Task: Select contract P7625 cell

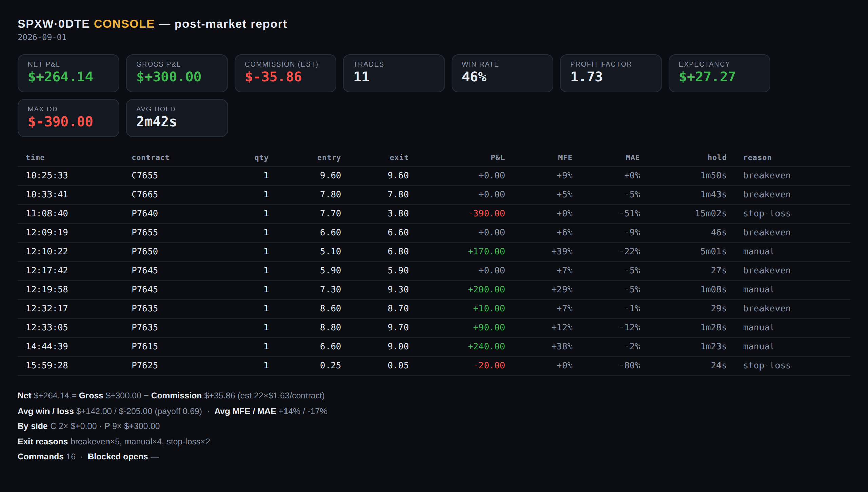Action: click(x=145, y=366)
